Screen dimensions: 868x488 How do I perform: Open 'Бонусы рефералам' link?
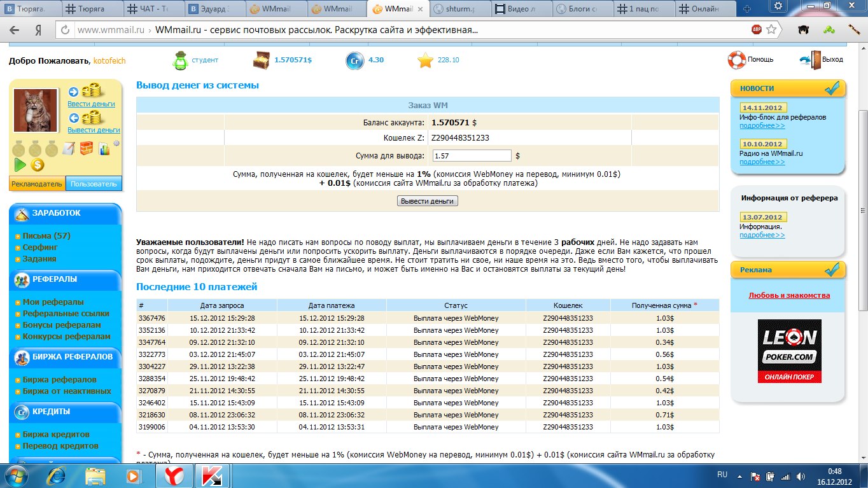point(62,324)
